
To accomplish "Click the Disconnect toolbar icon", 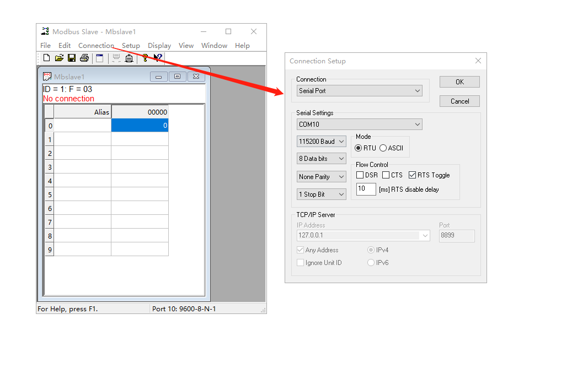I will click(129, 58).
